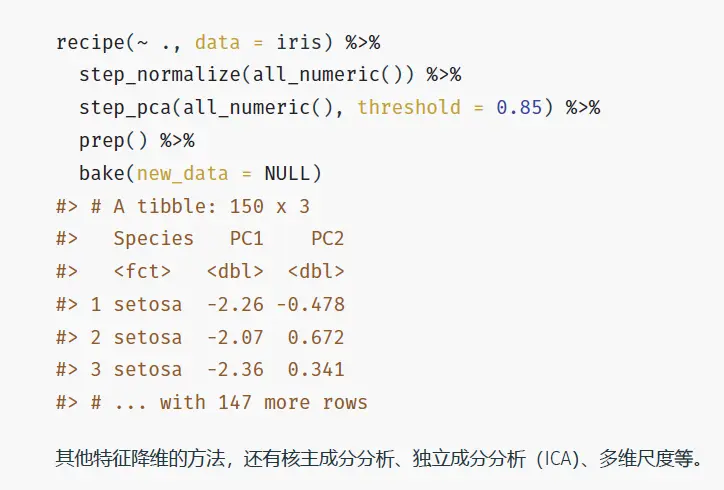724x490 pixels.
Task: Click the recipe function name
Action: click(90, 42)
